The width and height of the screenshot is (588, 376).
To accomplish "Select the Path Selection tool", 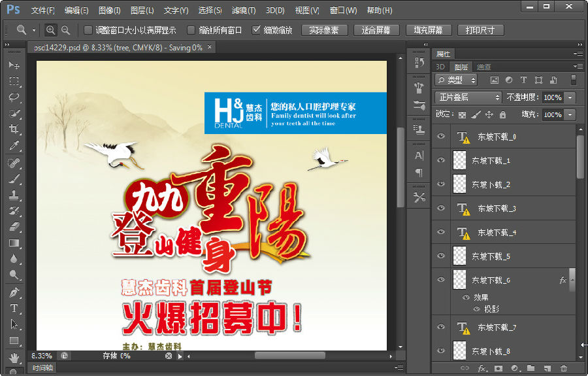I will 14,324.
